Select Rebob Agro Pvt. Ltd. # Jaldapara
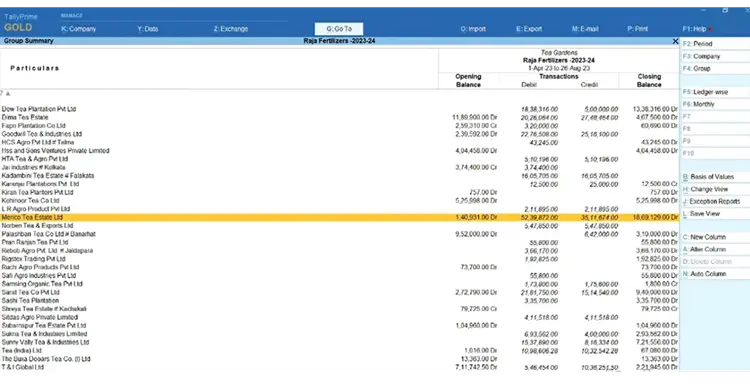 [x=47, y=251]
